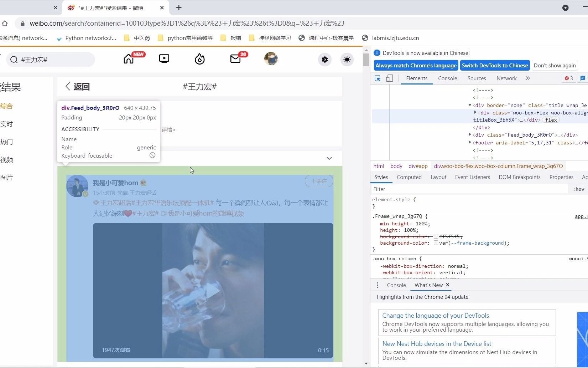Click Don't show again button

(555, 66)
